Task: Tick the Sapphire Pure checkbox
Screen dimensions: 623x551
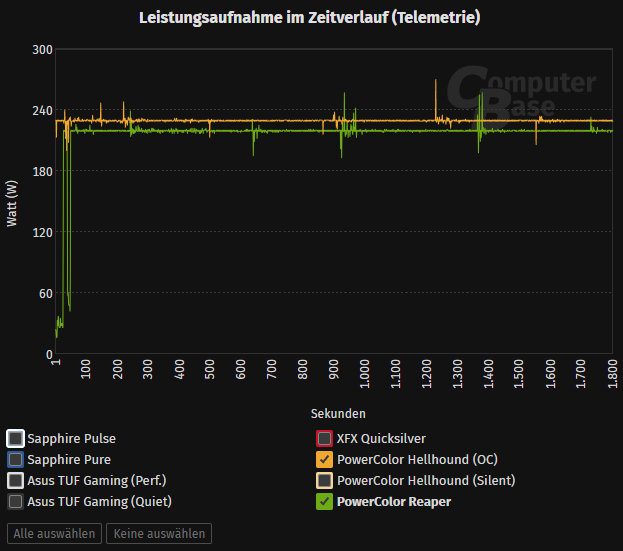Action: (15, 460)
